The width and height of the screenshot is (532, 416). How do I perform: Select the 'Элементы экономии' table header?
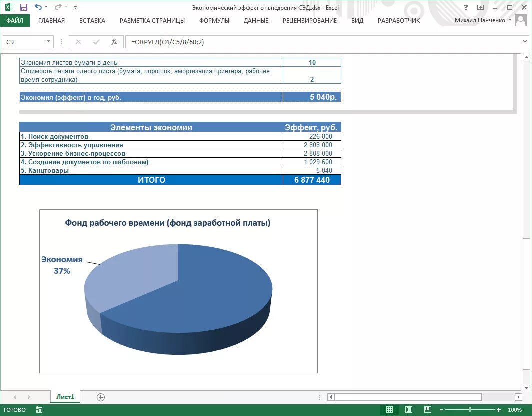tap(151, 127)
